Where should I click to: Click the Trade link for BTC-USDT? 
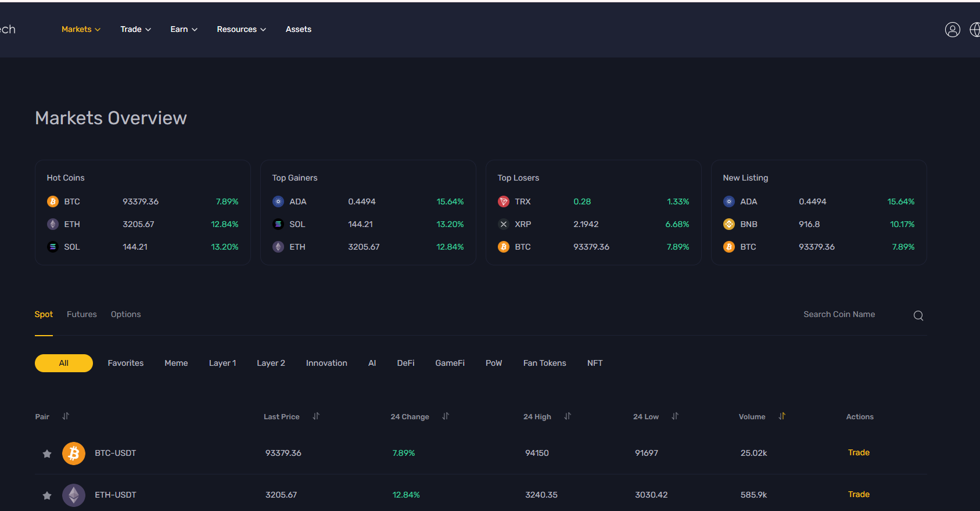tap(858, 452)
